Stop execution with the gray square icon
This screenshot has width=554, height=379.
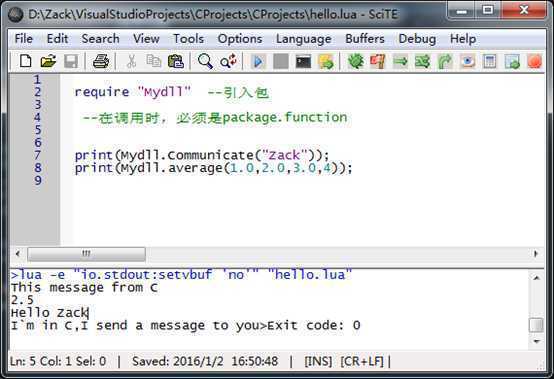point(281,61)
